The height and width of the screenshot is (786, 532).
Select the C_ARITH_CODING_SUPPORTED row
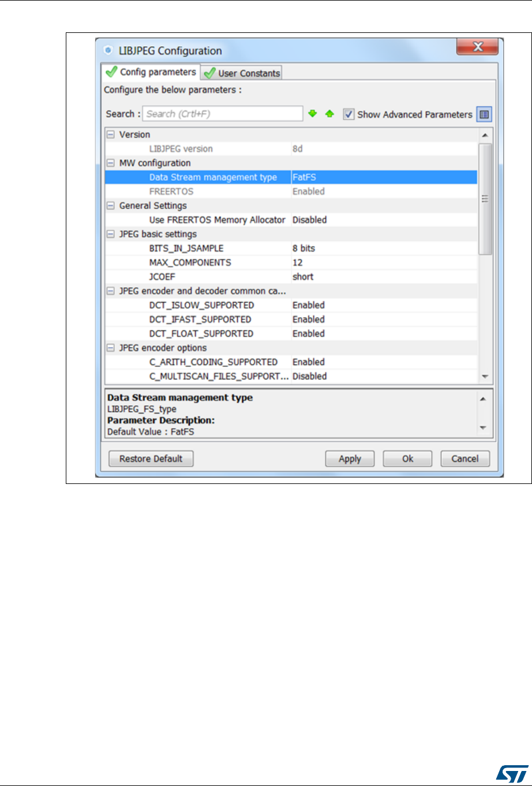click(x=291, y=362)
